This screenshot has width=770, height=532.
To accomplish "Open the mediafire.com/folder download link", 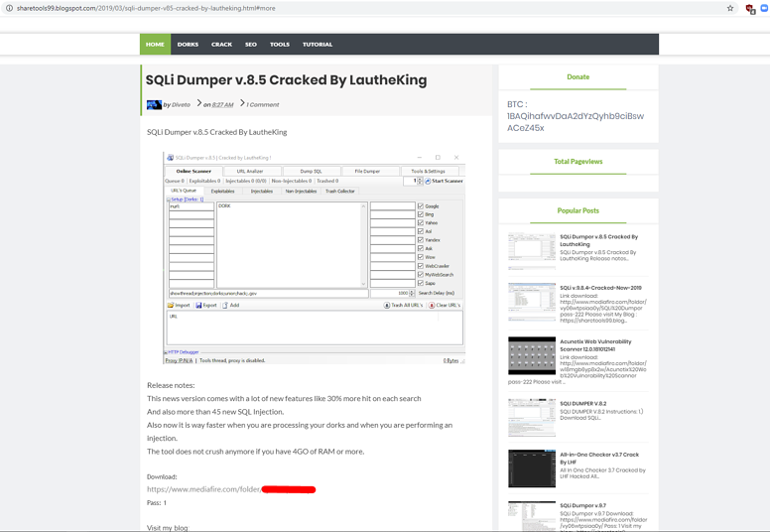I will 231,489.
